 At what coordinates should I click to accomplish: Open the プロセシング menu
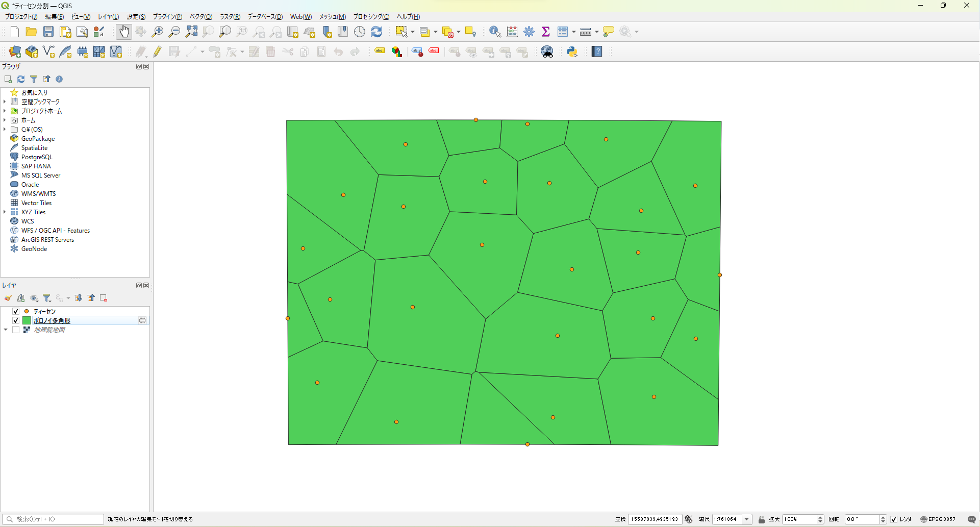(371, 17)
